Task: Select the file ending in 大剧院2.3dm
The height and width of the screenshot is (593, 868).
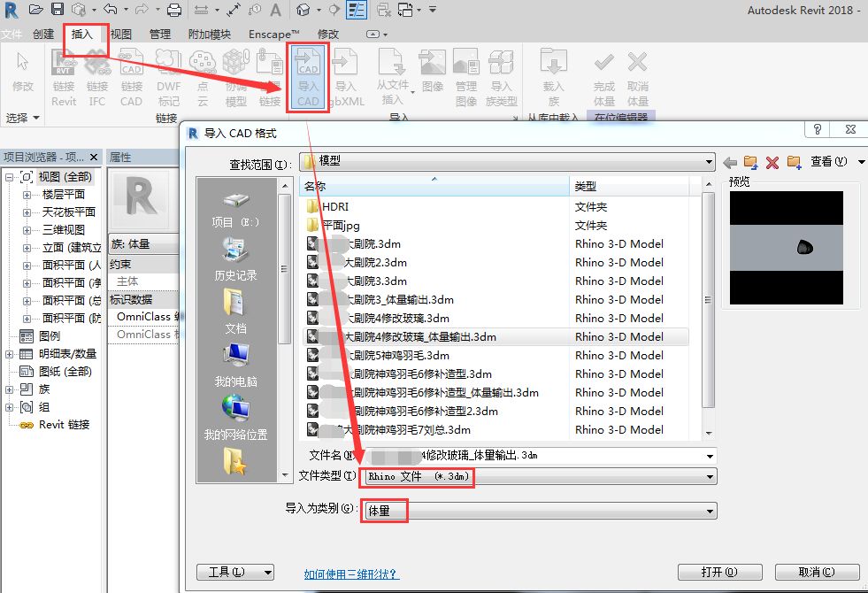Action: (357, 263)
